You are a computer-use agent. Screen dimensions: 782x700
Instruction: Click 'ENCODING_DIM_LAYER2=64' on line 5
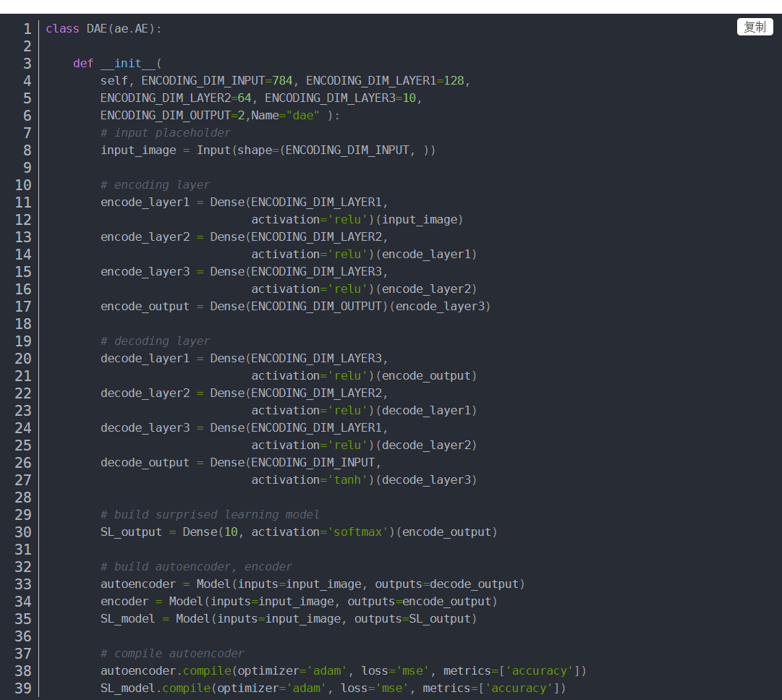pos(176,98)
